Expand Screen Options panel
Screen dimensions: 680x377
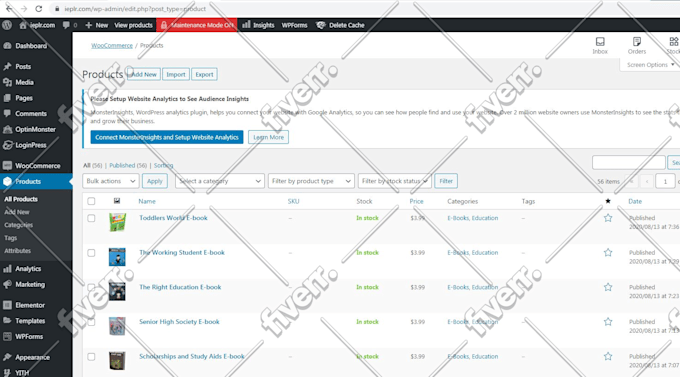650,65
